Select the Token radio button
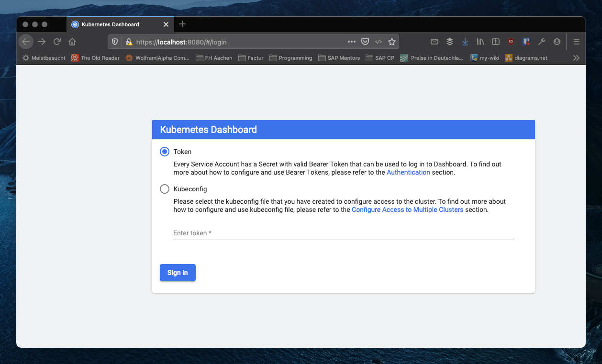Viewport: 602px width, 364px height. 165,152
